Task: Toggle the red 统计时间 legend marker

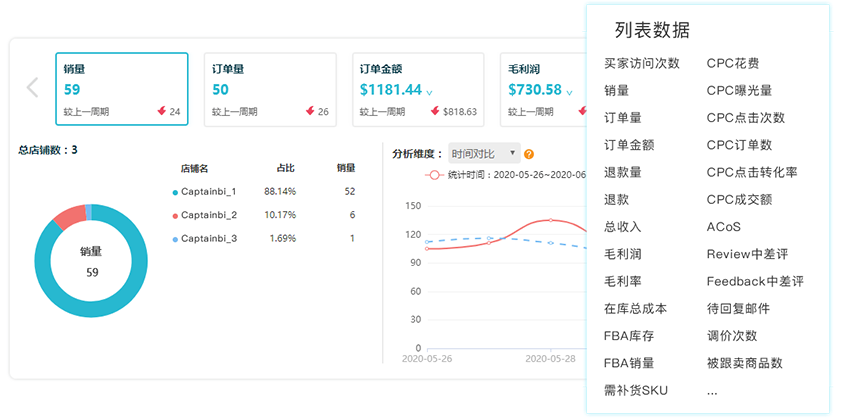Action: tap(434, 175)
